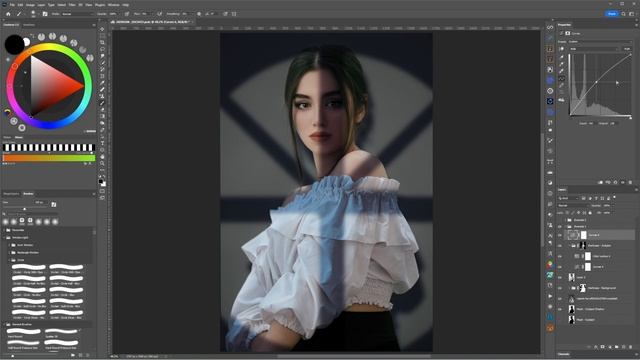This screenshot has height=360, width=640.
Task: Click the delete brush trash icon in Brushes panel
Action: click(88, 356)
